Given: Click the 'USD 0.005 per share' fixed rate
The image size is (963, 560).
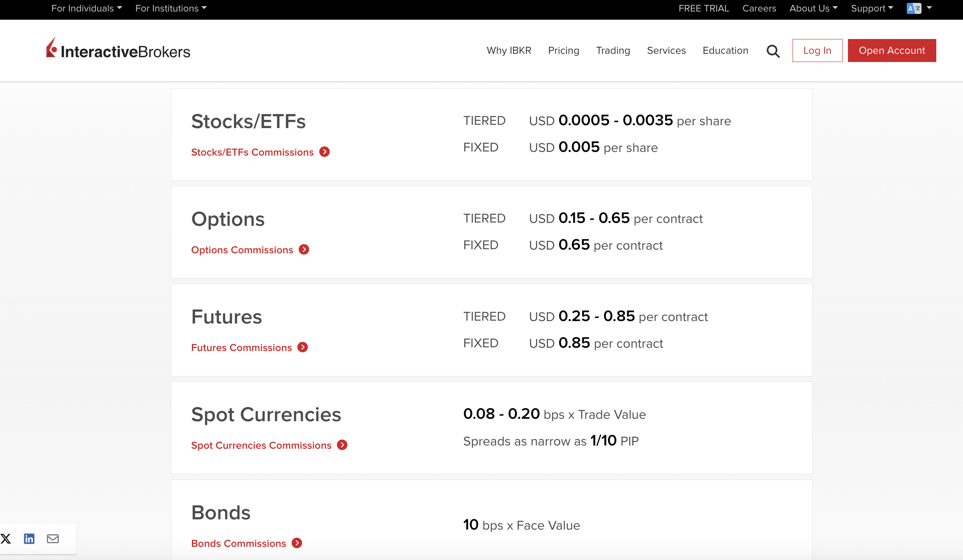Looking at the screenshot, I should (x=593, y=147).
